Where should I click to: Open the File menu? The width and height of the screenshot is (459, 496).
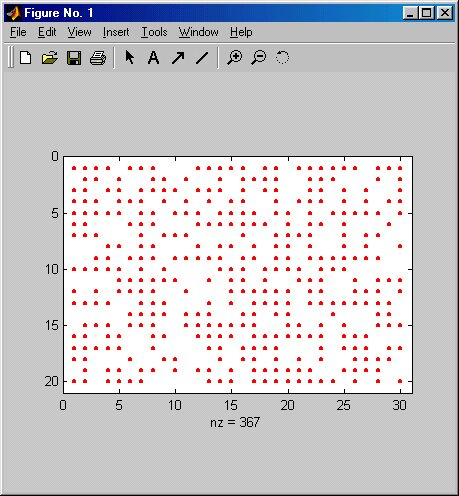pos(18,32)
